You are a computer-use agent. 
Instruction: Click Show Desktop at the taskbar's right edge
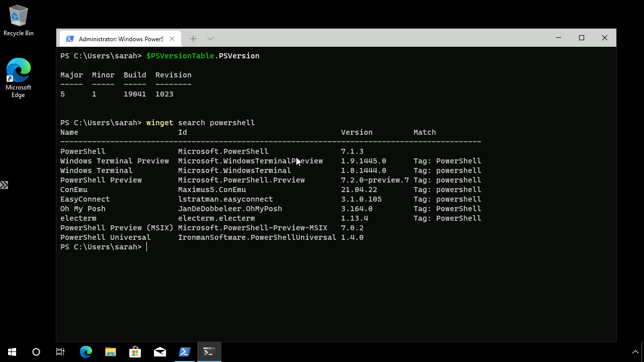click(x=643, y=351)
